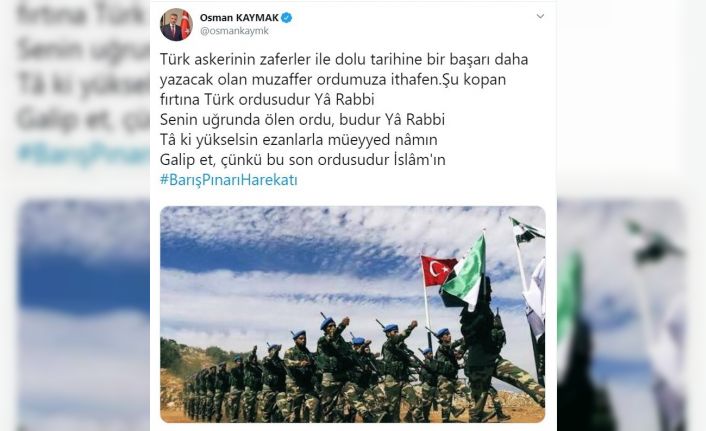Click the line 'Tâ ki yükselsin ezanlarla'

[x=299, y=140]
